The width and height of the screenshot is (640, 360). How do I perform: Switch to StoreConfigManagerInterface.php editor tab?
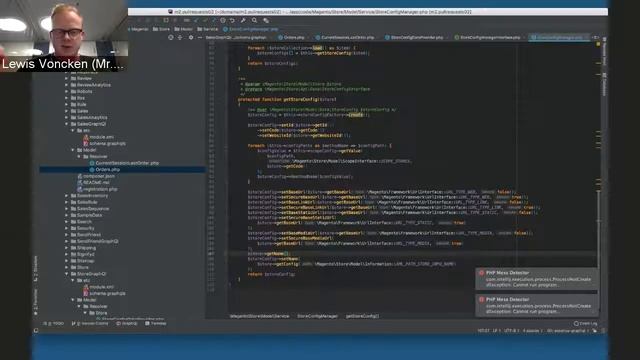pos(488,37)
